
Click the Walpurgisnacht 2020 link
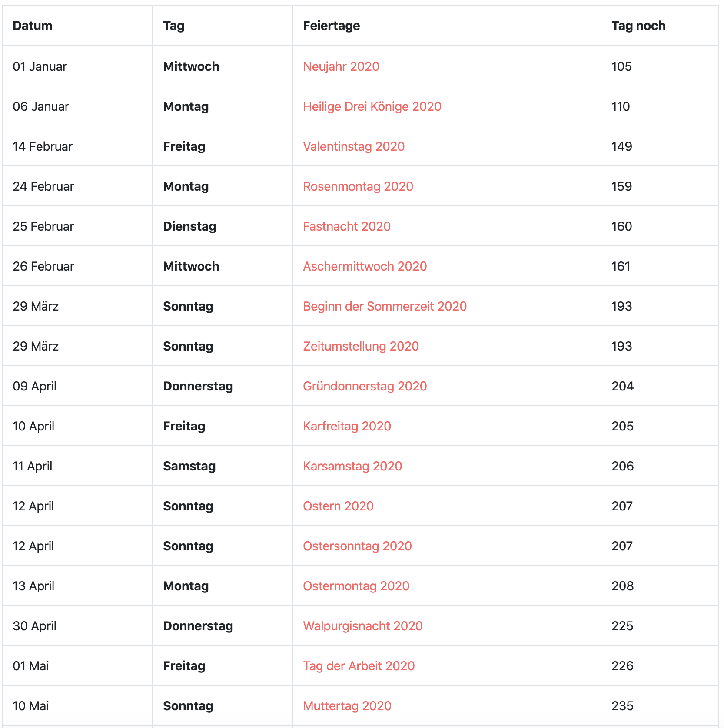point(362,626)
